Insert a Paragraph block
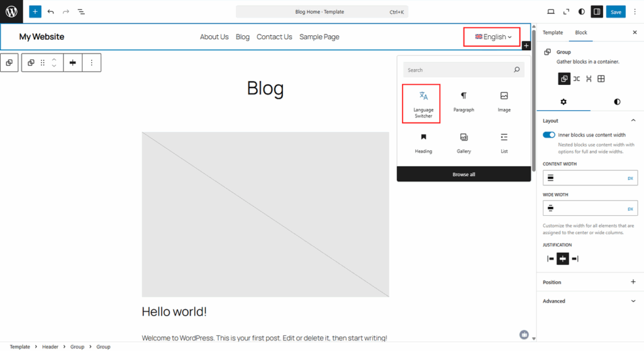 (x=464, y=102)
